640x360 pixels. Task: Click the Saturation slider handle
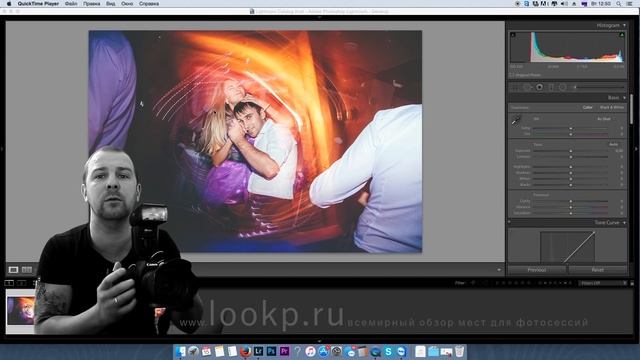(571, 213)
